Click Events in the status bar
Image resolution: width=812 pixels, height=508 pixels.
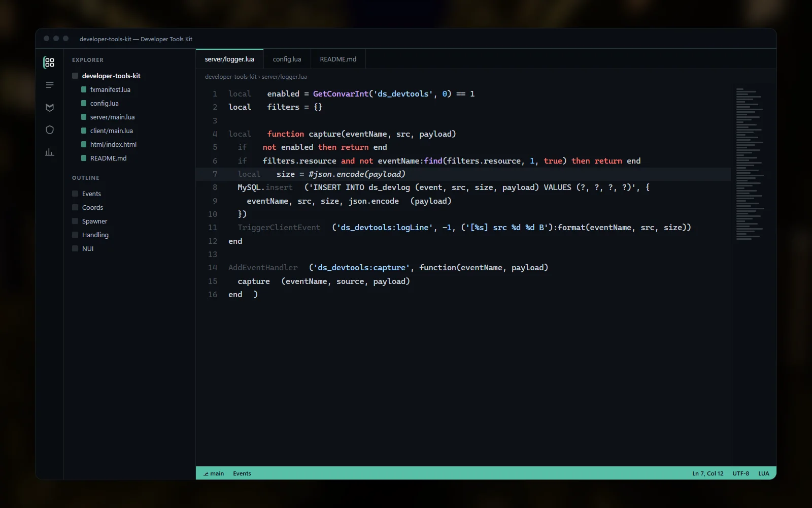242,473
